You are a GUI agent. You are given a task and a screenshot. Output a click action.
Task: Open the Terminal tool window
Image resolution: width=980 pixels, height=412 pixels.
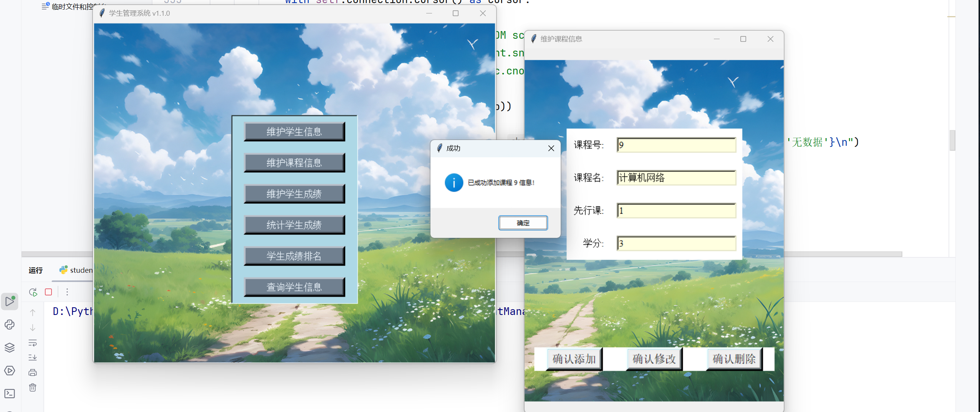click(x=10, y=394)
